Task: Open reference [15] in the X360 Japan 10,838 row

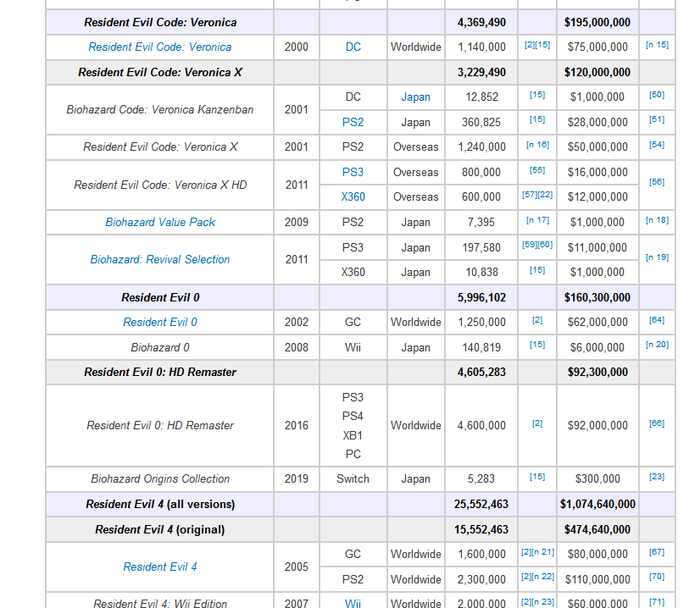Action: (x=537, y=270)
